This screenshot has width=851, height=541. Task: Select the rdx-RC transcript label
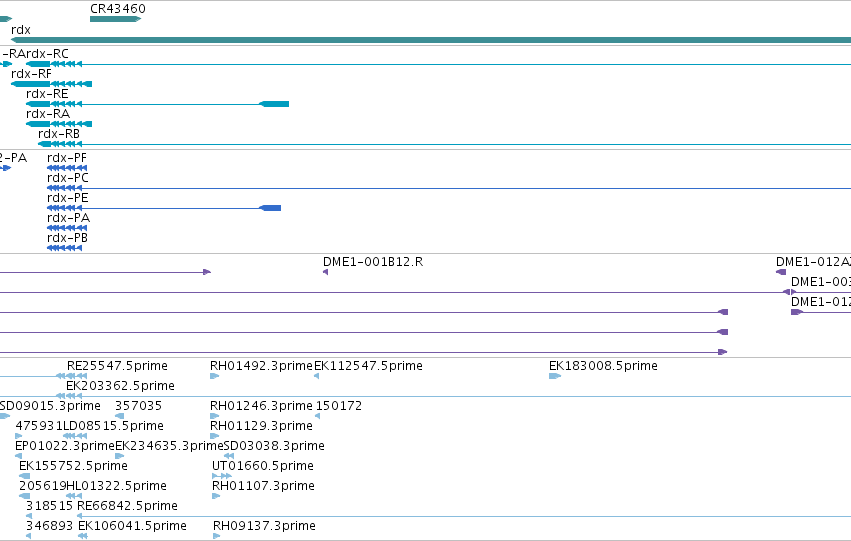tap(46, 54)
